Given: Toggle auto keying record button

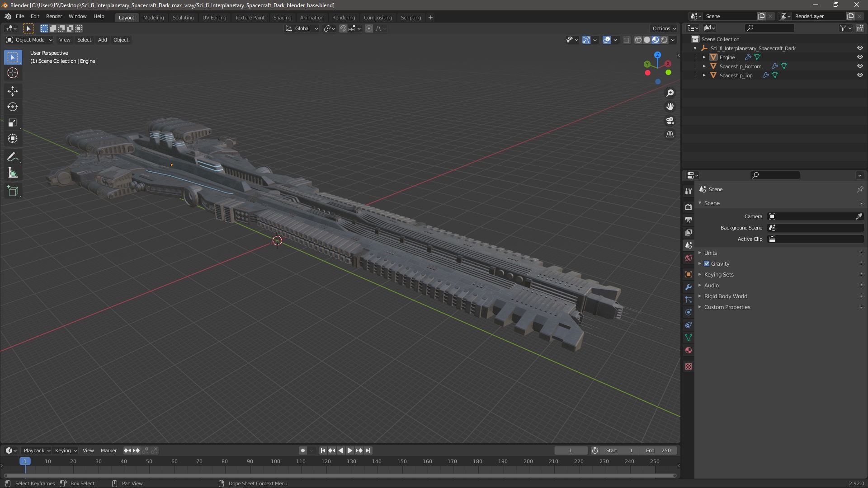Looking at the screenshot, I should [303, 450].
